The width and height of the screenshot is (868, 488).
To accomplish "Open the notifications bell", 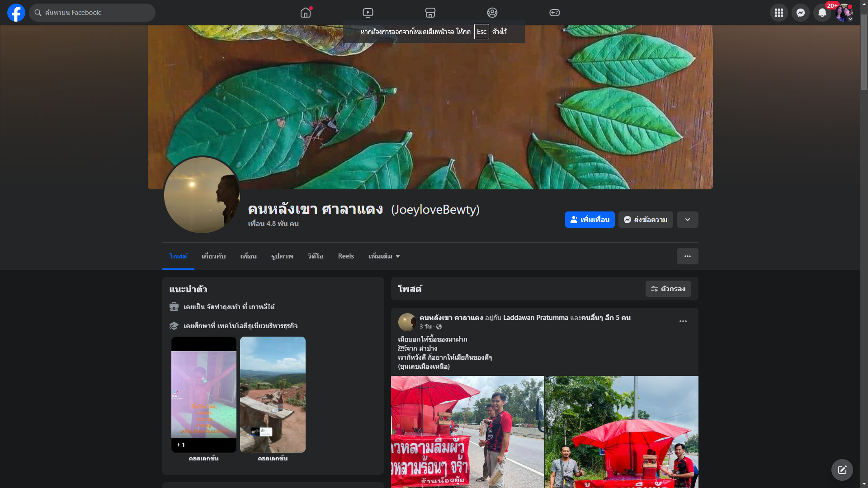I will (x=822, y=13).
